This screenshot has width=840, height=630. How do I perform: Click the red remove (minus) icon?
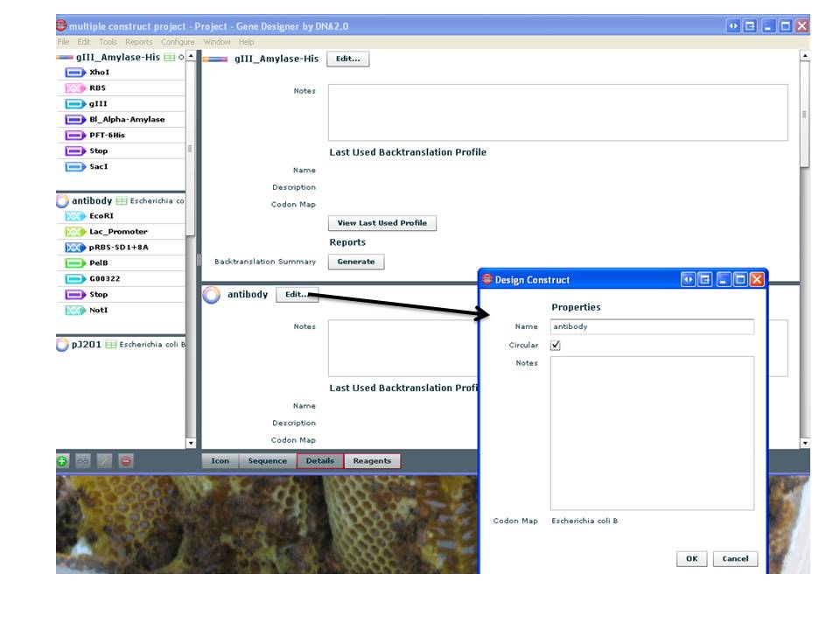pos(126,461)
